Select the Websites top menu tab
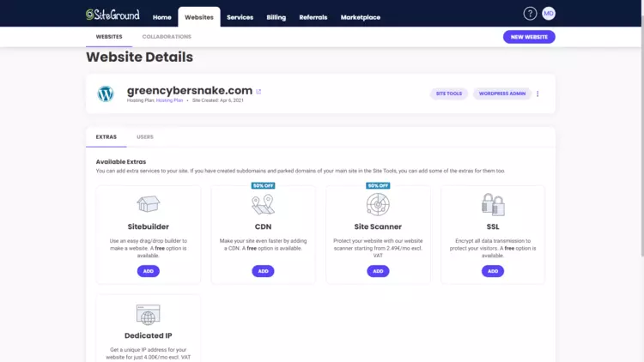Screen dimensions: 644x362 pyautogui.click(x=199, y=17)
